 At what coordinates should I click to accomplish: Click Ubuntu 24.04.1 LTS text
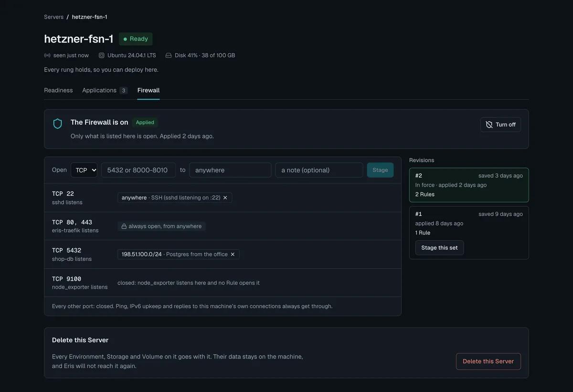(x=133, y=55)
